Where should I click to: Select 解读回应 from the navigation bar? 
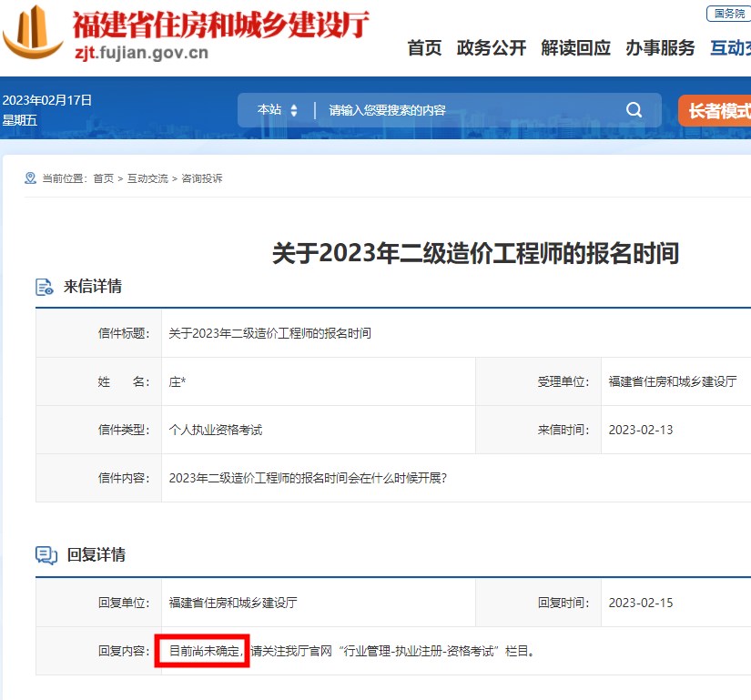pyautogui.click(x=575, y=48)
